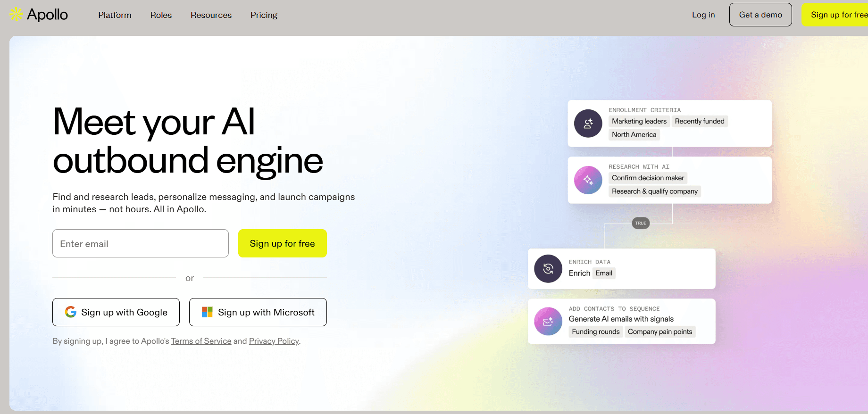Click the Google logo icon

coord(71,312)
